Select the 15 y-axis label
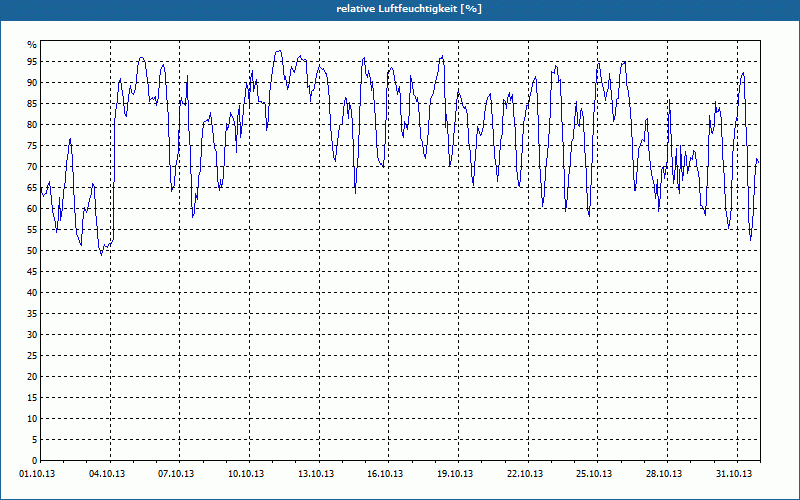This screenshot has width=800, height=500. point(32,397)
